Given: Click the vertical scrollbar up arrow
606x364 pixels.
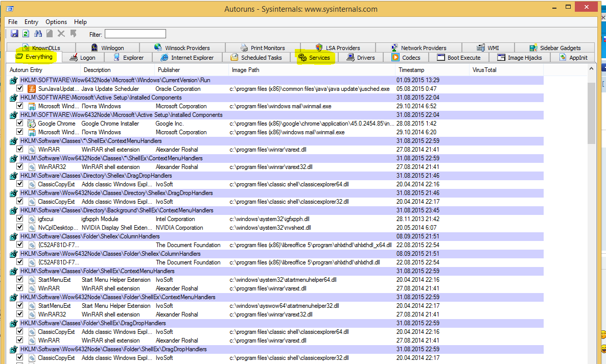Looking at the screenshot, I should (591, 69).
